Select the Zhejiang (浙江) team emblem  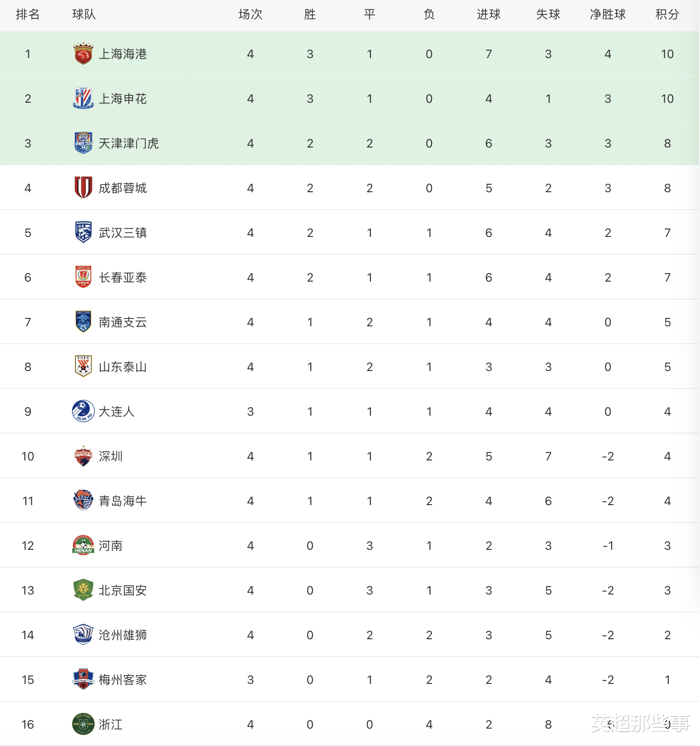point(83,724)
